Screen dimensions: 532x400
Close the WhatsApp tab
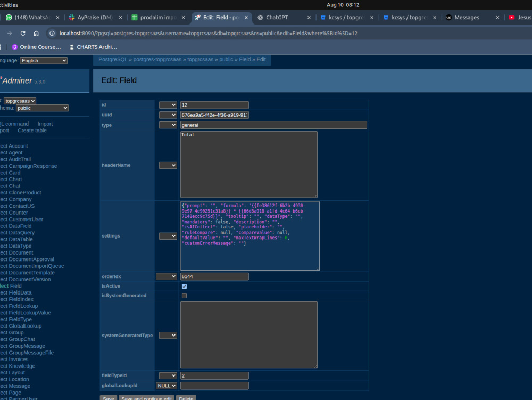point(57,18)
